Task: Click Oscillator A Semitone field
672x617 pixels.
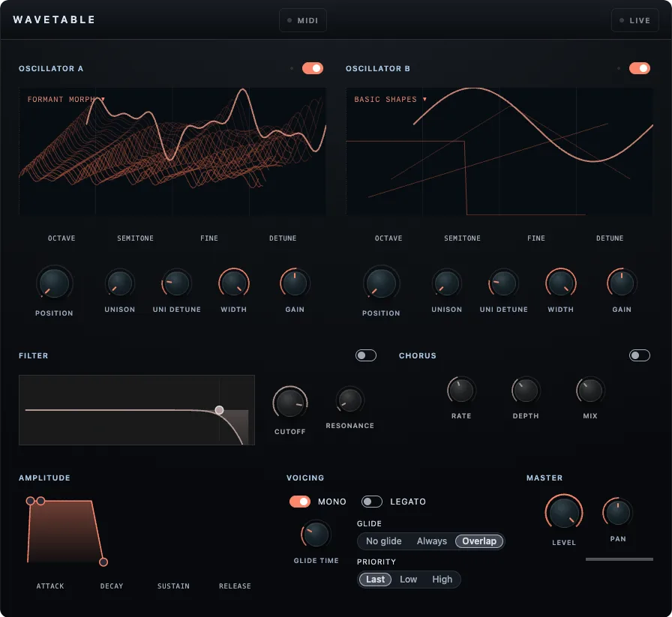Action: (136, 238)
